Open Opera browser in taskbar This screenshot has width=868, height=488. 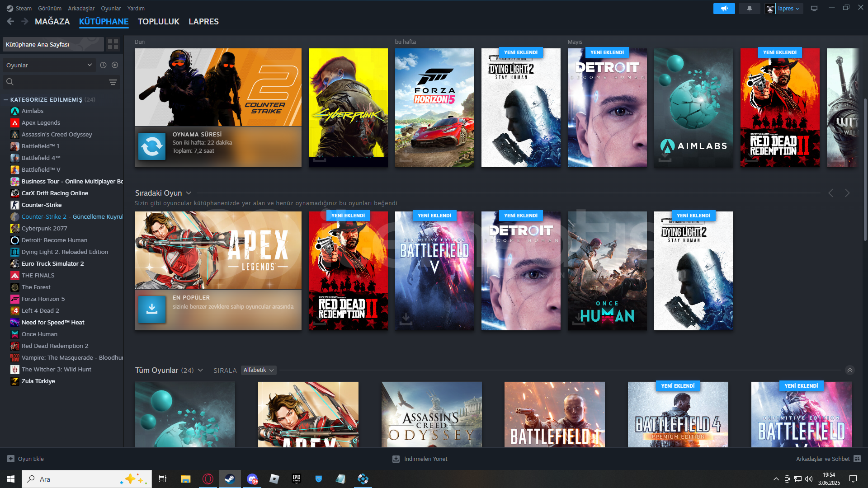click(208, 479)
